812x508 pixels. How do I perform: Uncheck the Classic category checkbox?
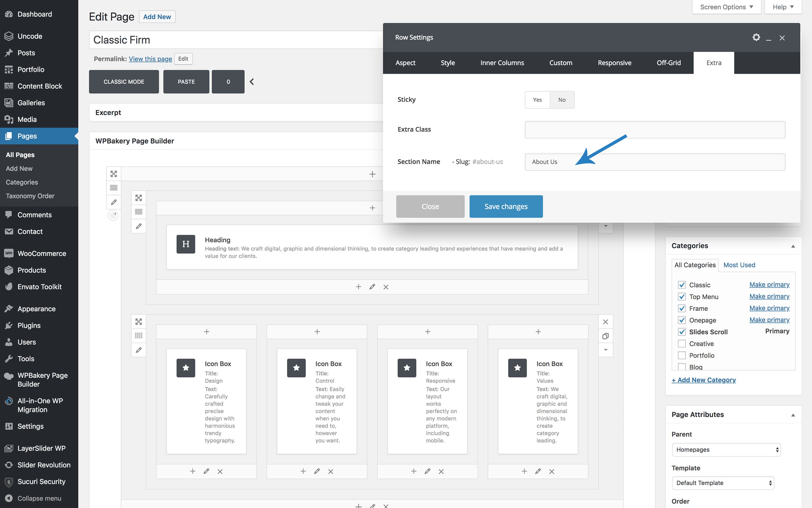point(682,285)
